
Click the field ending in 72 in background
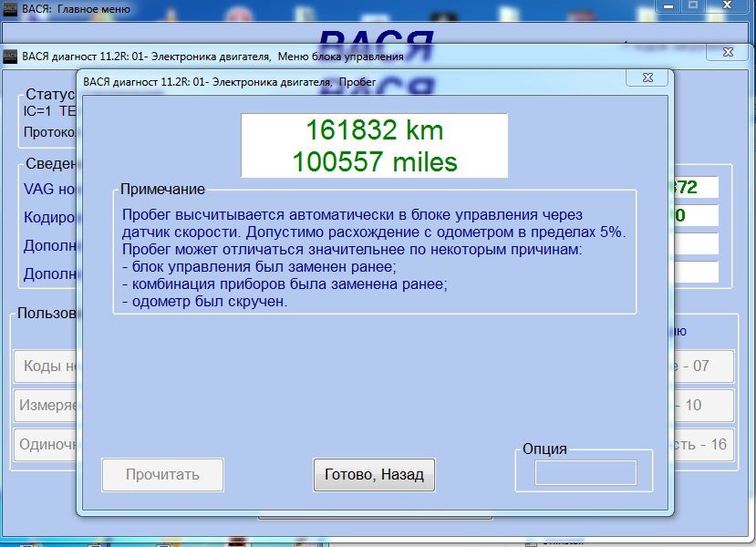694,187
